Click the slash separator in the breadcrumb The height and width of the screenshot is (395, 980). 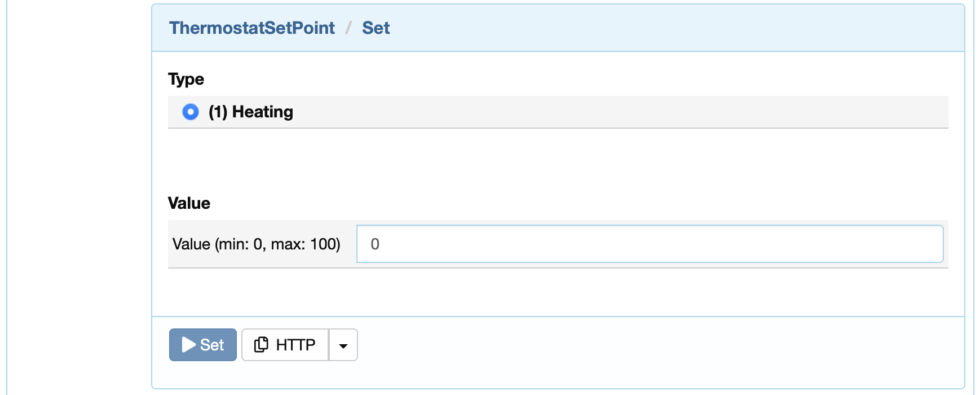(348, 28)
